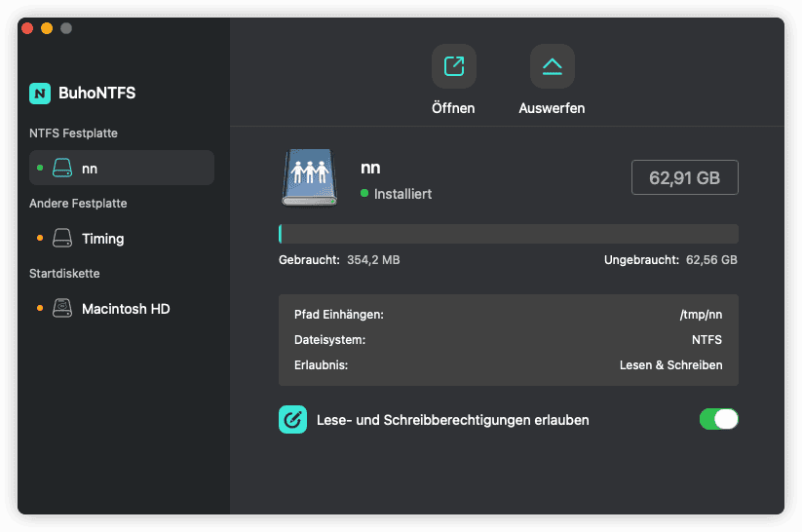Select the Timing drive icon
This screenshot has width=802, height=532.
[62, 238]
